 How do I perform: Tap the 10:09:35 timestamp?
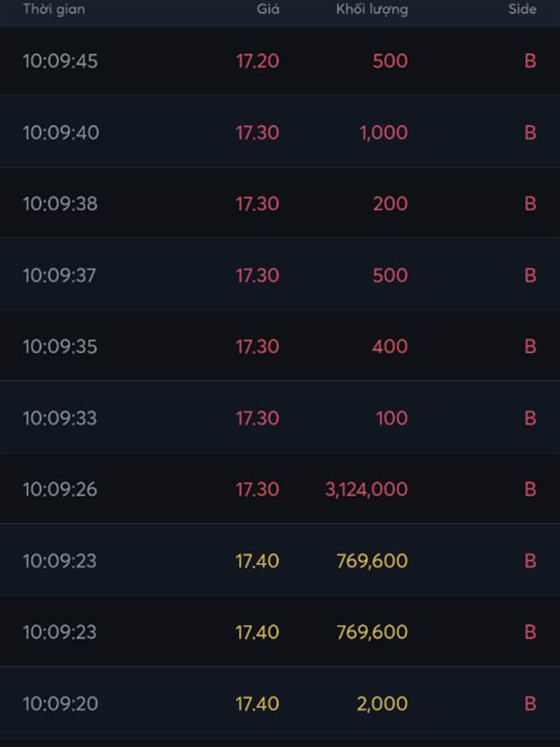60,346
